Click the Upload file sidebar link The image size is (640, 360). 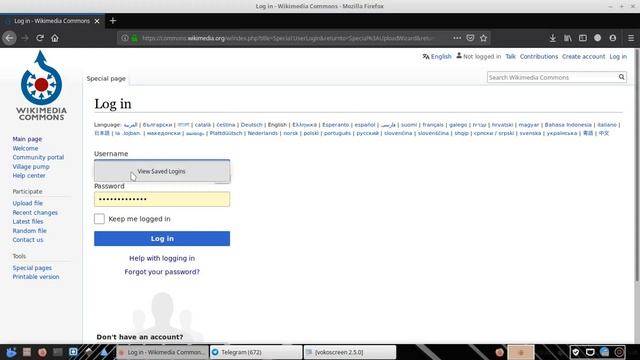(27, 203)
